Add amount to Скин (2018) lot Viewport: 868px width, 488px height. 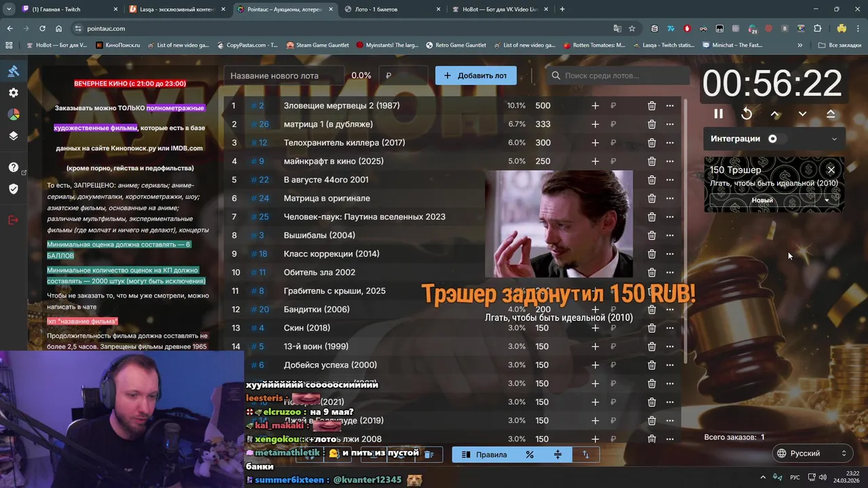tap(595, 328)
